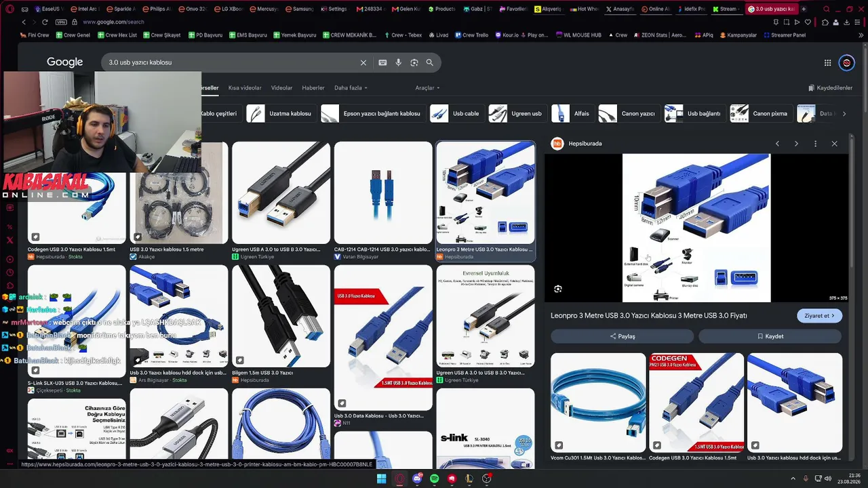Select the Alfais suggestion chip
The width and height of the screenshot is (868, 488).
[572, 114]
